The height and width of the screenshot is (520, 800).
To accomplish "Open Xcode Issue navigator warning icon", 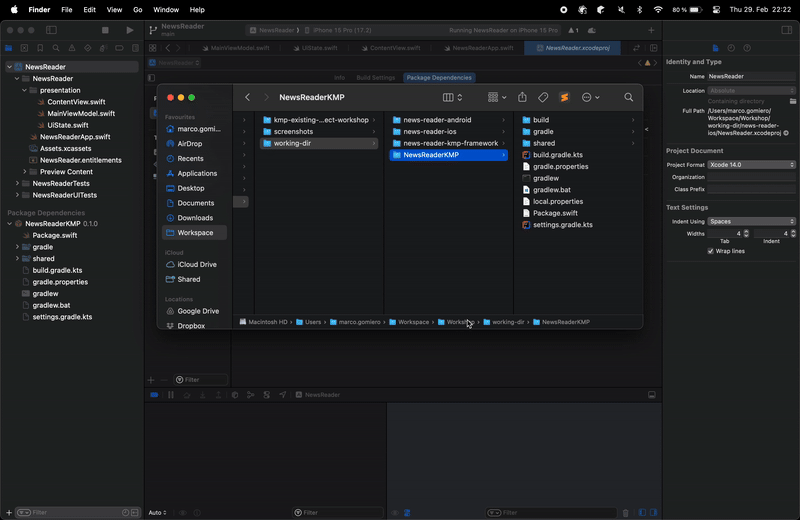I will [x=72, y=48].
